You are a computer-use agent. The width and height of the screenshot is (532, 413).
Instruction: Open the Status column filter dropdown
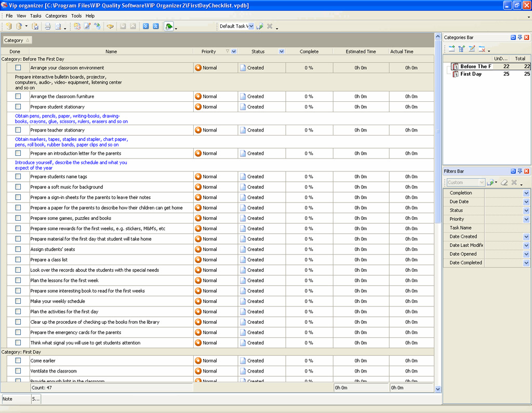click(282, 51)
